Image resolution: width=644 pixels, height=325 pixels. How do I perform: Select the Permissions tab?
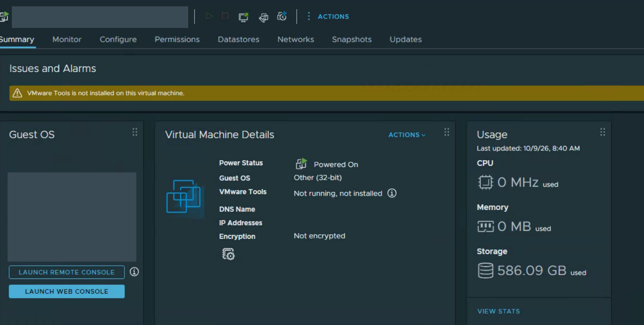(x=177, y=39)
